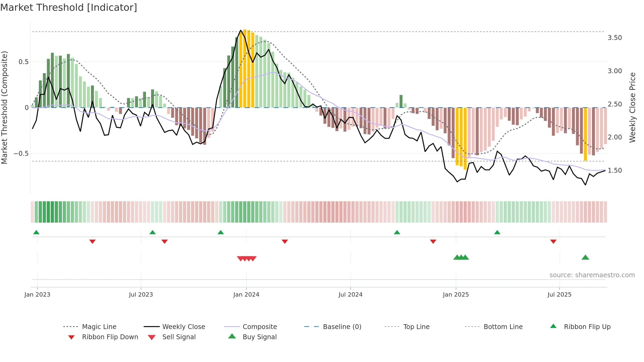Click the Jan 2023 x-axis label
Screen dimensions: 644x362
pyautogui.click(x=37, y=294)
